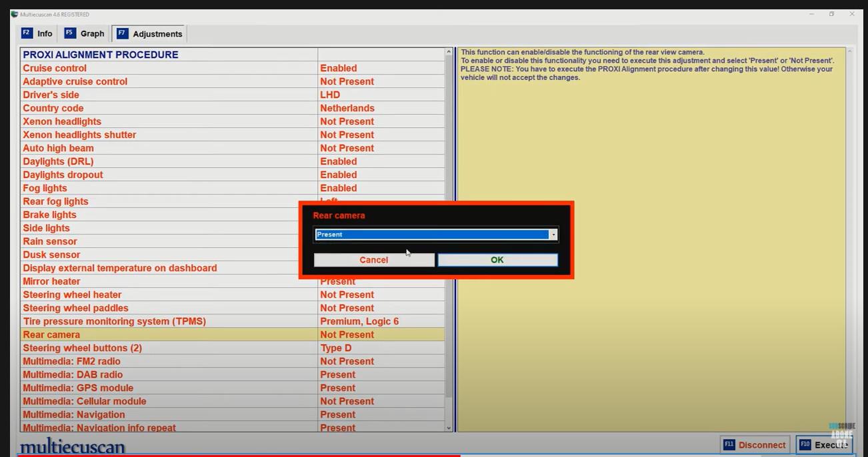The image size is (868, 457).
Task: Select the Multimedia: DAB radio row
Action: pyautogui.click(x=233, y=374)
